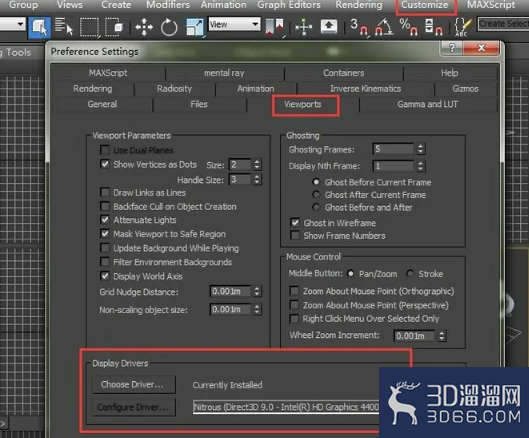Close the Preference Settings dialog

pyautogui.click(x=481, y=48)
